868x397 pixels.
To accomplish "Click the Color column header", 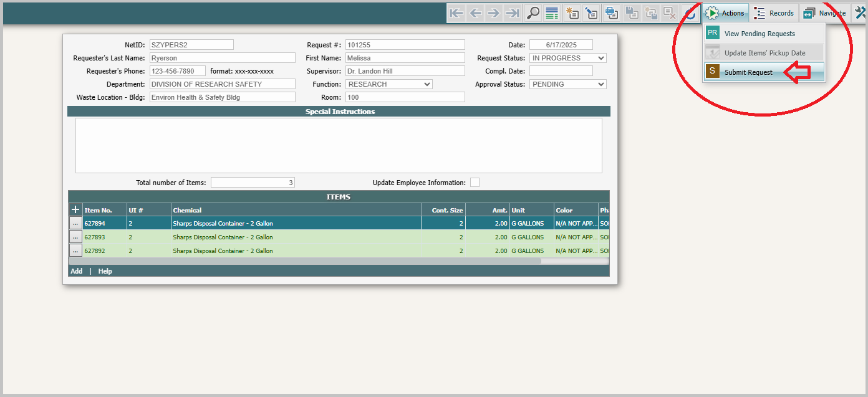I will 576,210.
